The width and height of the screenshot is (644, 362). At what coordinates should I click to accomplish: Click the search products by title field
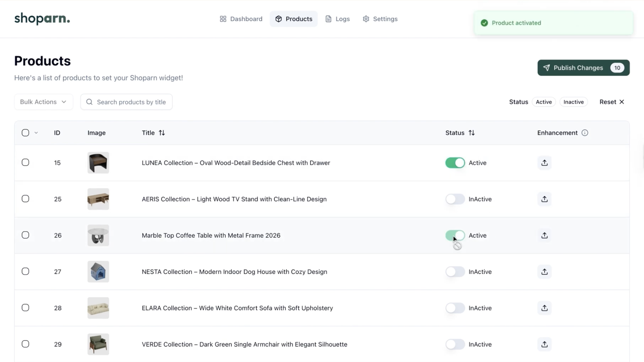click(x=131, y=102)
